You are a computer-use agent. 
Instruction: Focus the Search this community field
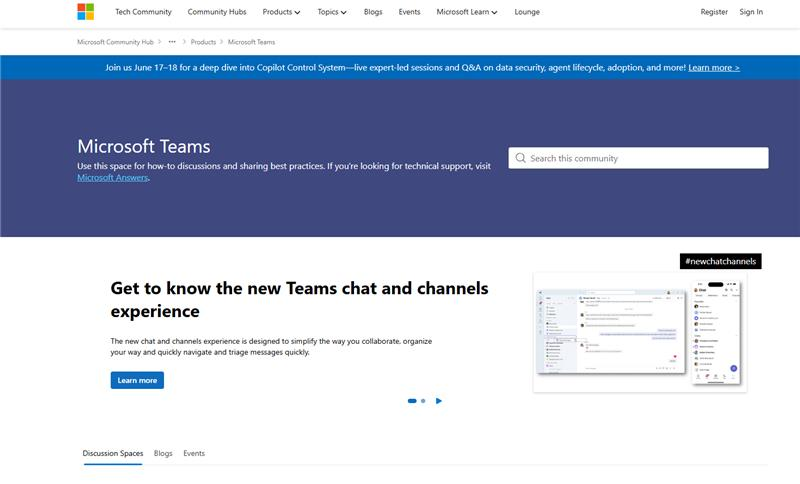(638, 158)
